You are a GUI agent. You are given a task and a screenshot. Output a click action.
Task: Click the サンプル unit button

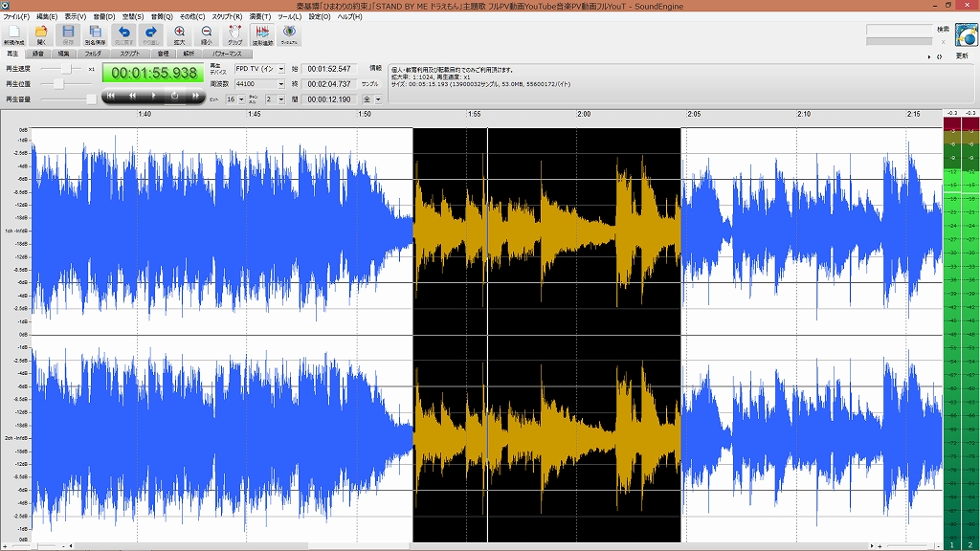coord(370,84)
